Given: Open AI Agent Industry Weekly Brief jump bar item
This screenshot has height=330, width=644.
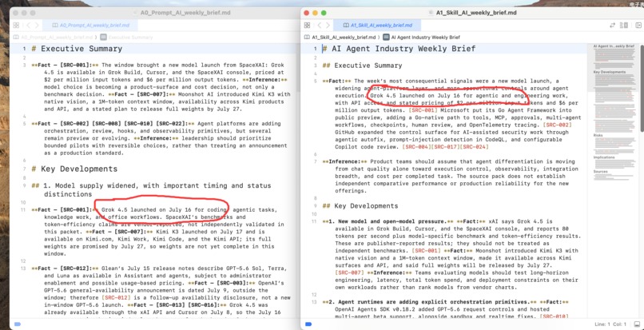Looking at the screenshot, I should (x=421, y=37).
